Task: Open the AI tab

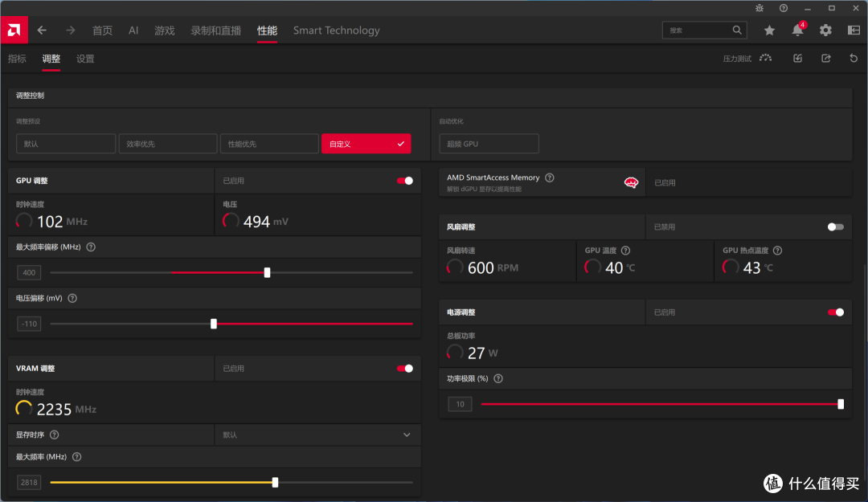Action: [x=133, y=31]
